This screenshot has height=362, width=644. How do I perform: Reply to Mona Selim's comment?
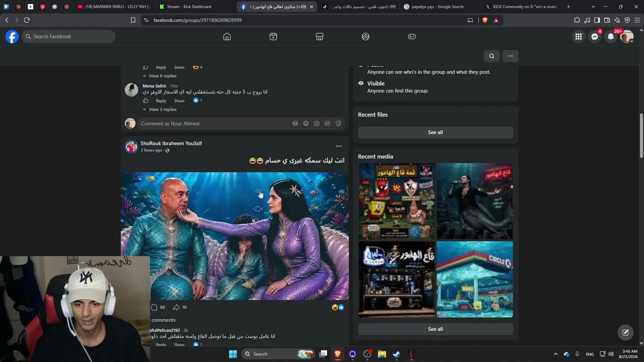161,101
